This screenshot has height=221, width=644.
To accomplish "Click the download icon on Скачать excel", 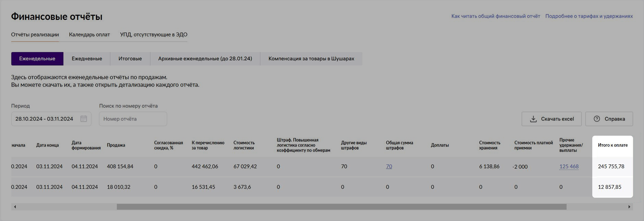I will tap(533, 119).
